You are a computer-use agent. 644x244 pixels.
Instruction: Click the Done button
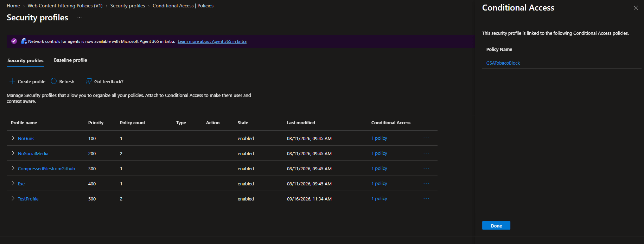[496, 226]
